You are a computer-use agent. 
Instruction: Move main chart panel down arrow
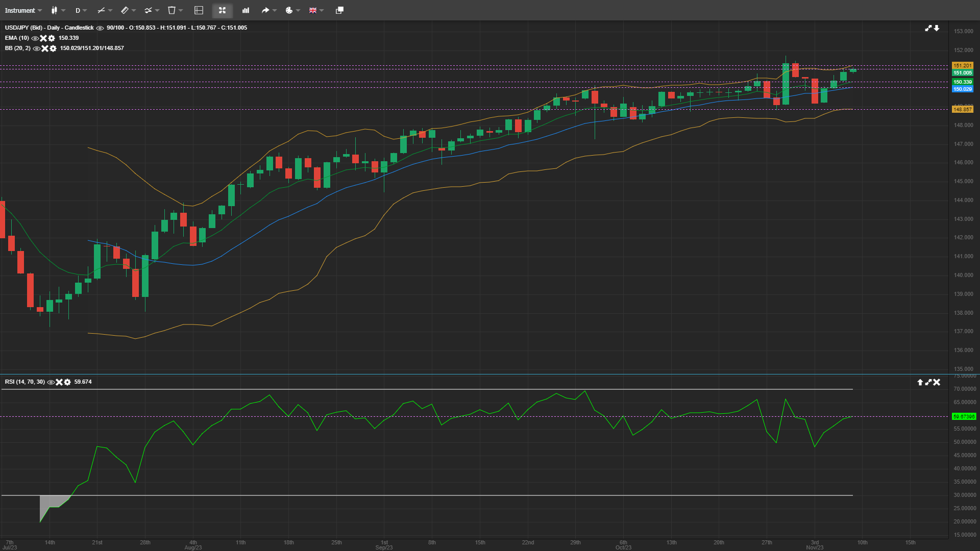pos(937,28)
